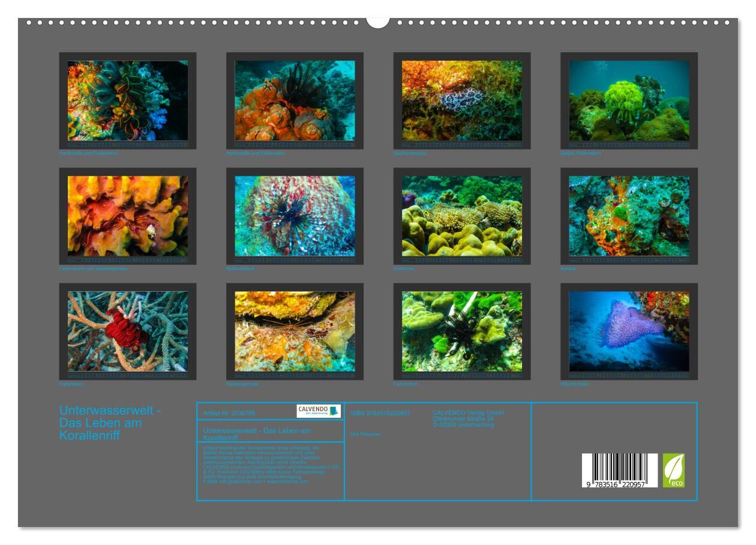Click the CALVENDO logo badge
Image resolution: width=756 pixels, height=545 pixels.
tap(319, 411)
